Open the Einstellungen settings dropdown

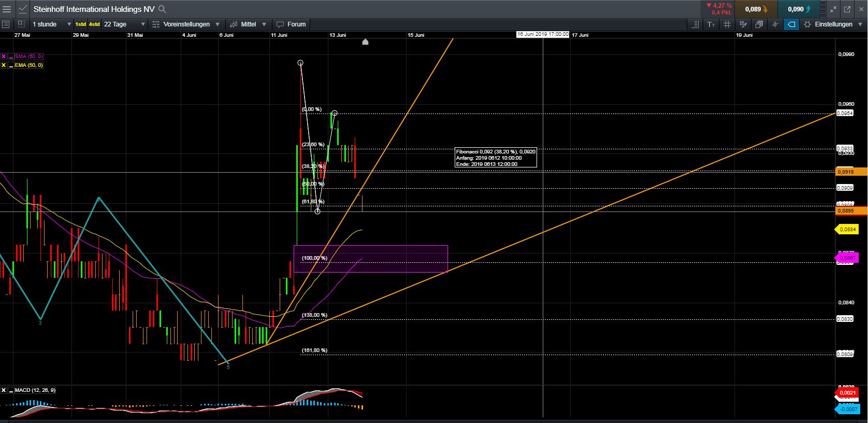[x=833, y=24]
